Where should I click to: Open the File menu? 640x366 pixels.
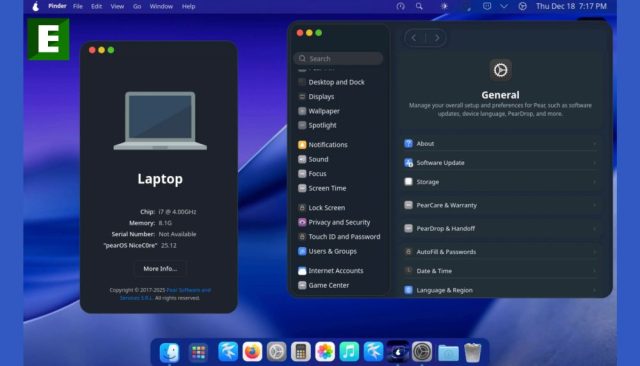78,7
